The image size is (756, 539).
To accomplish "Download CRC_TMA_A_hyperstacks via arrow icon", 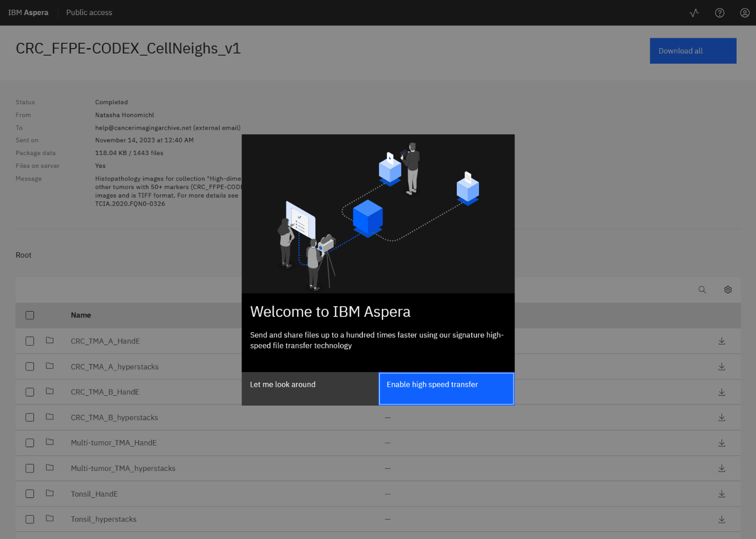I will pos(721,367).
